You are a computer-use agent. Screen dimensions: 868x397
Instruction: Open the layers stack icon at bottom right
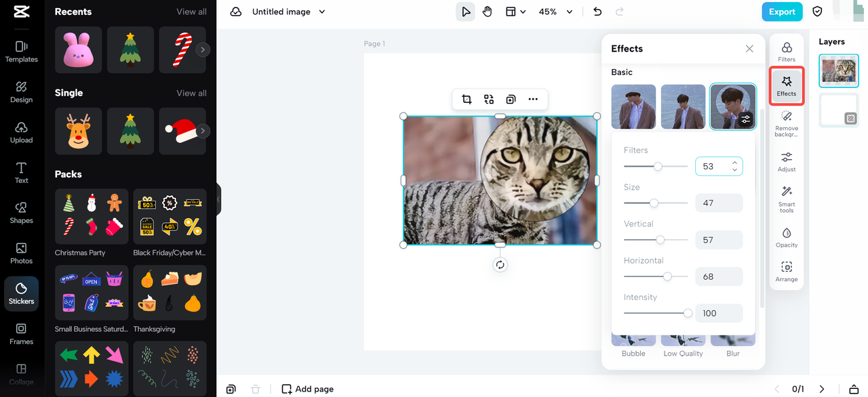pyautogui.click(x=854, y=389)
